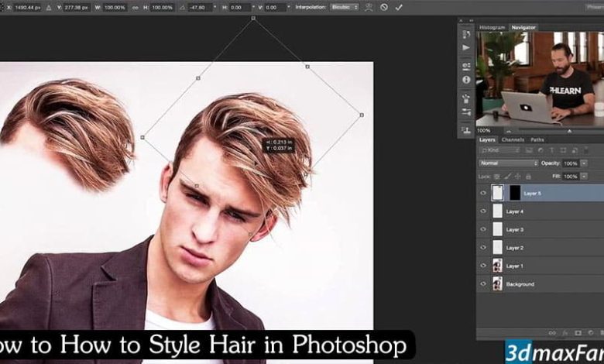604x364 pixels.
Task: Open the Info panel icon
Action: (x=466, y=79)
